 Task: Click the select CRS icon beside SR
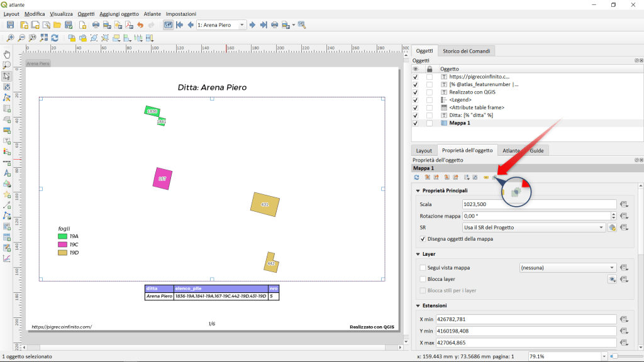611,228
